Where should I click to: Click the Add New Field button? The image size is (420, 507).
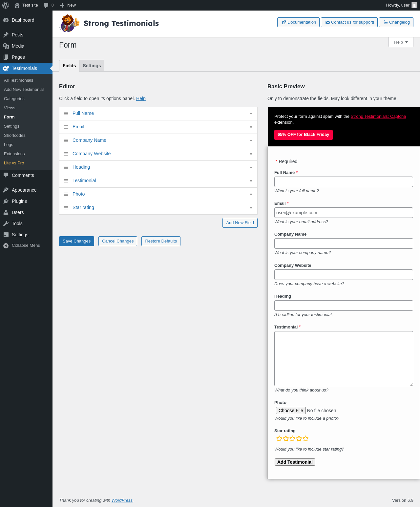pyautogui.click(x=240, y=223)
